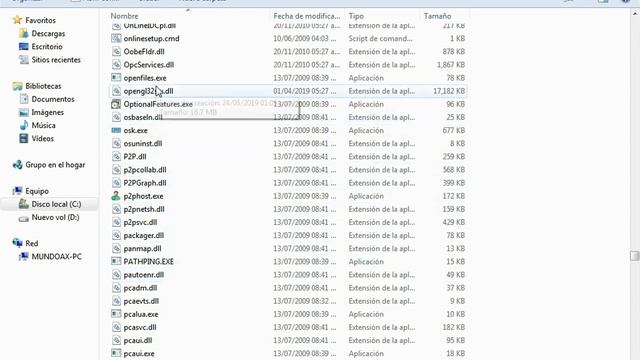The height and width of the screenshot is (360, 640).
Task: Click the osk.exe keyboard icon
Action: coord(116,130)
